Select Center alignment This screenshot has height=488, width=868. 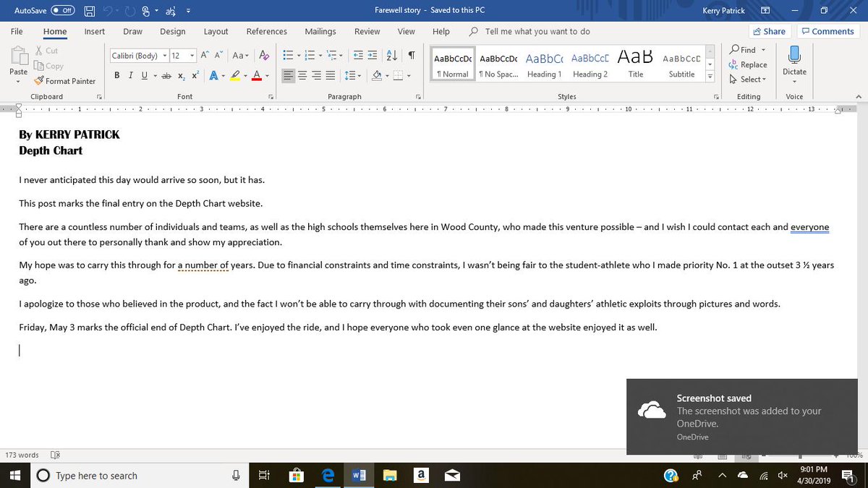pyautogui.click(x=302, y=75)
